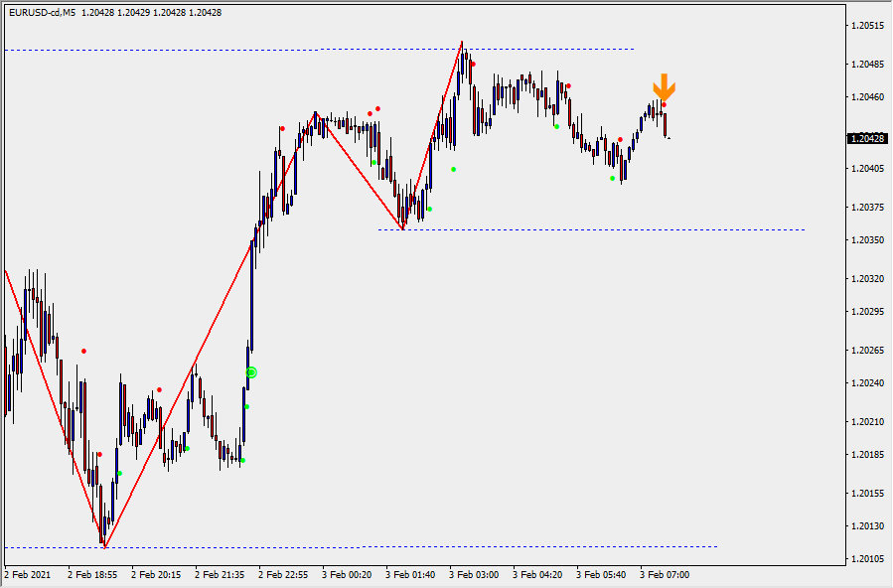Click the 3 Feb 07:00 time label
This screenshot has width=893, height=588.
click(664, 574)
